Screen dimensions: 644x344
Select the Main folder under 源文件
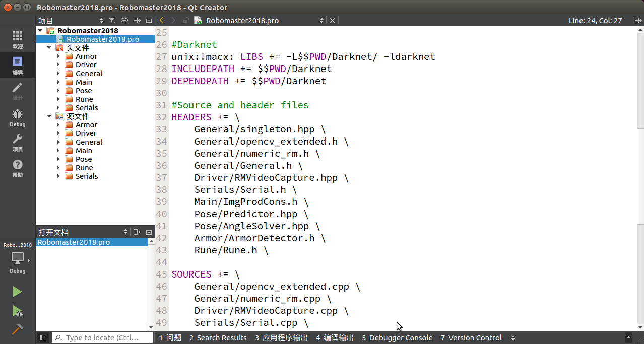click(x=84, y=151)
